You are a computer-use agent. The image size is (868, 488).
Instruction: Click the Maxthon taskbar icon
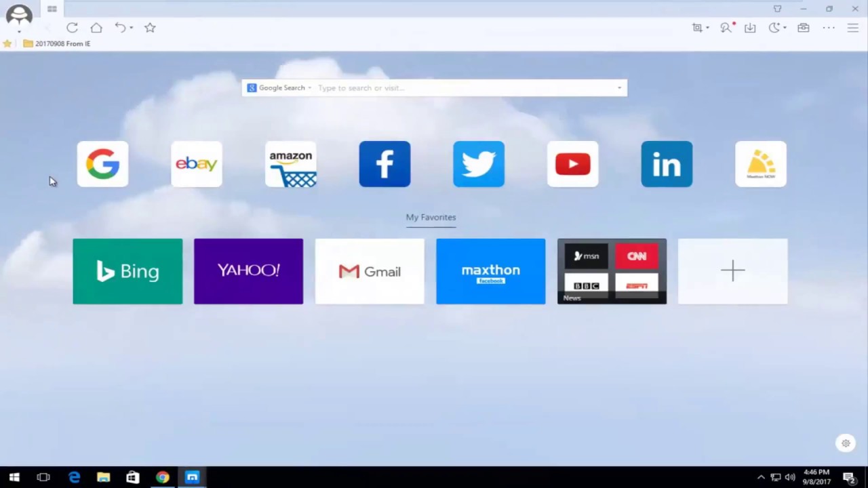click(192, 477)
